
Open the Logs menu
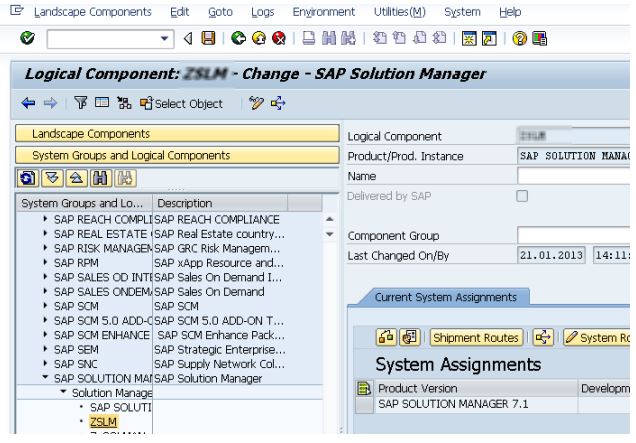pos(262,12)
